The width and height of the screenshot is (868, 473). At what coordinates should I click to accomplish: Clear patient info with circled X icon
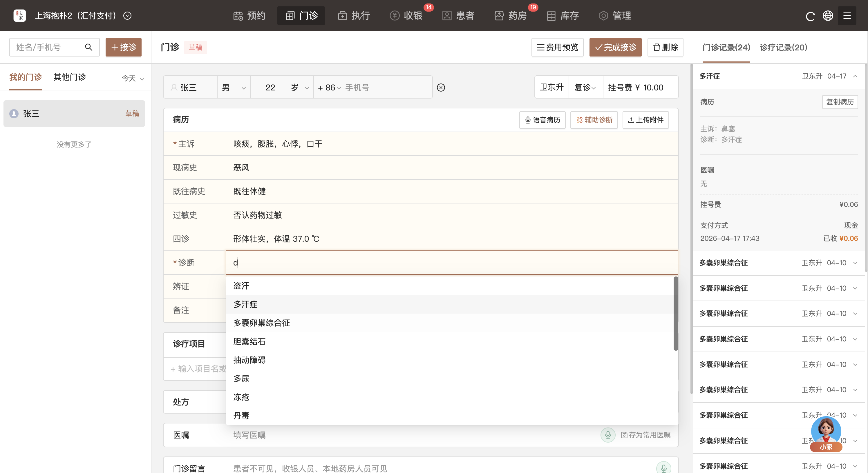coord(441,88)
